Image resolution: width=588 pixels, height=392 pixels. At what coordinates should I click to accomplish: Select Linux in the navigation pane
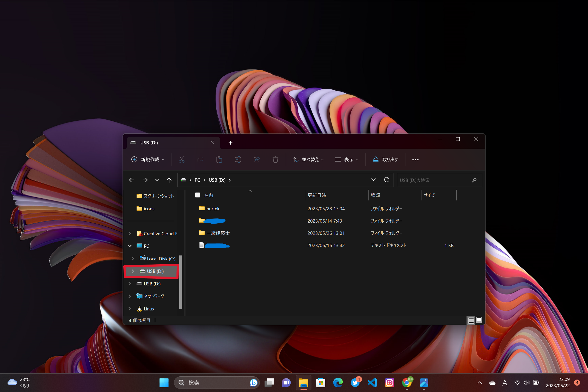click(x=145, y=309)
